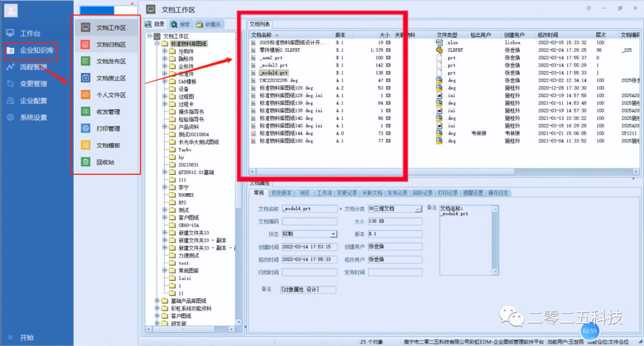This screenshot has width=644, height=346.
Task: Click the 文档发布区 green icon
Action: coord(86,61)
